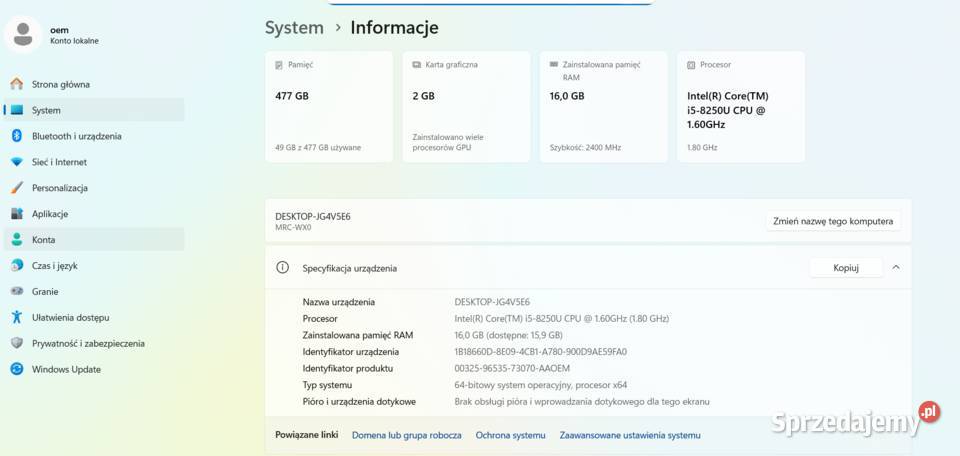Click the Powiązane linki label

click(x=307, y=435)
